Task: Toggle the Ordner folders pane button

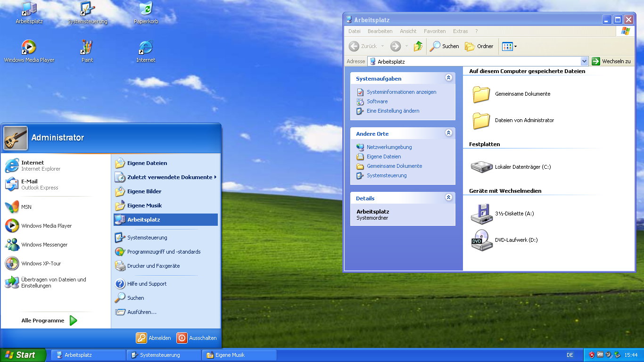Action: click(479, 46)
